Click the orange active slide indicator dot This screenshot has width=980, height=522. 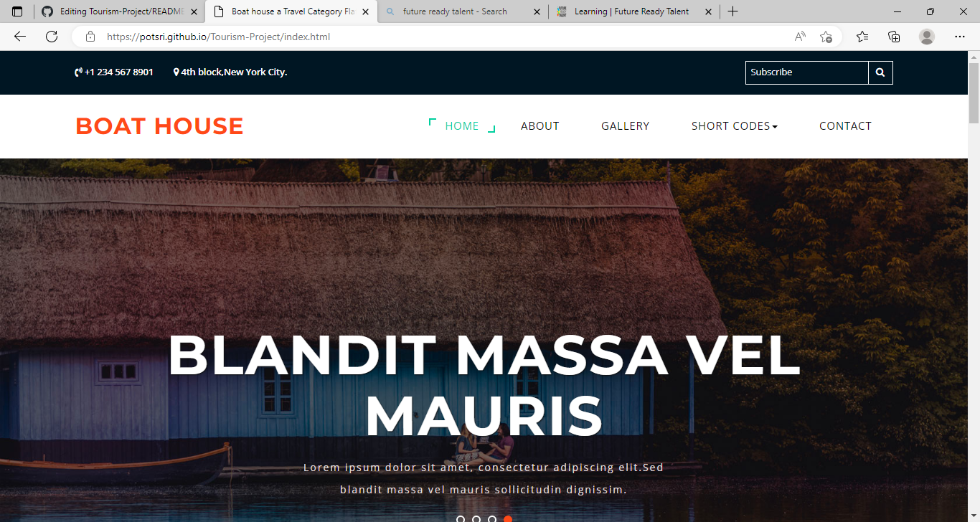508,519
